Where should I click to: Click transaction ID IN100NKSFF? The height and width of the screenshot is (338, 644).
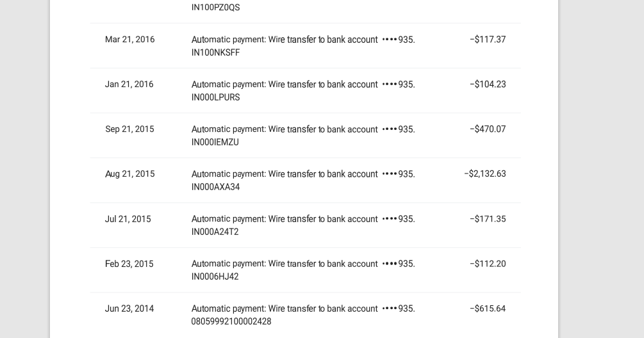[215, 52]
